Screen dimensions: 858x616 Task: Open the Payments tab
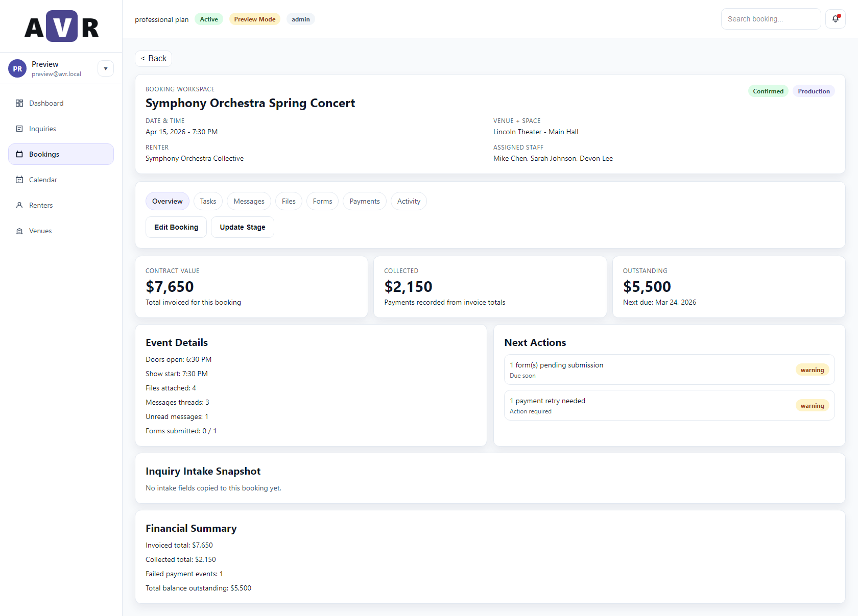pos(364,201)
